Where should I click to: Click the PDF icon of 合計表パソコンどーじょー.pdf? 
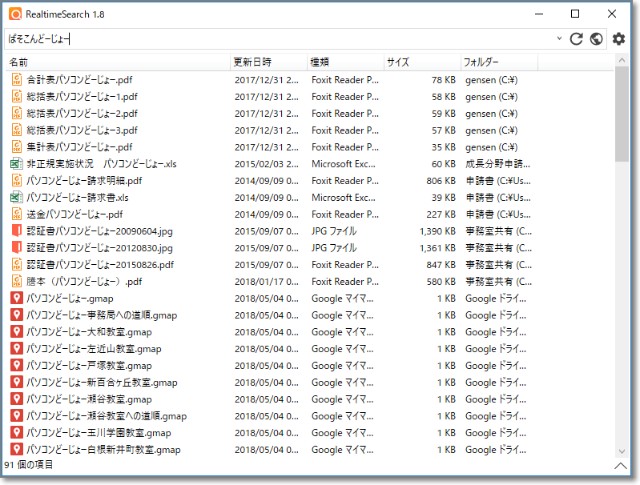point(16,78)
